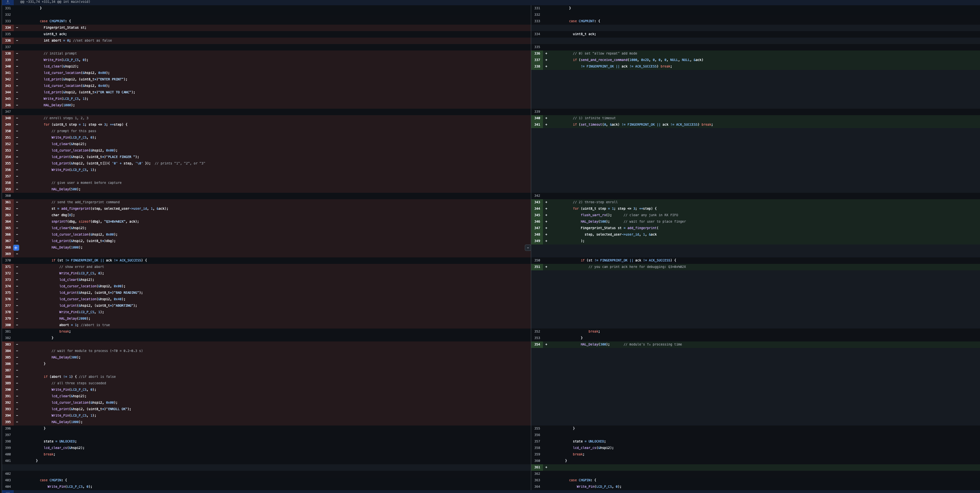Click 'ENROLL OK' string on deleted line 393
This screenshot has width=980, height=493.
click(x=117, y=409)
